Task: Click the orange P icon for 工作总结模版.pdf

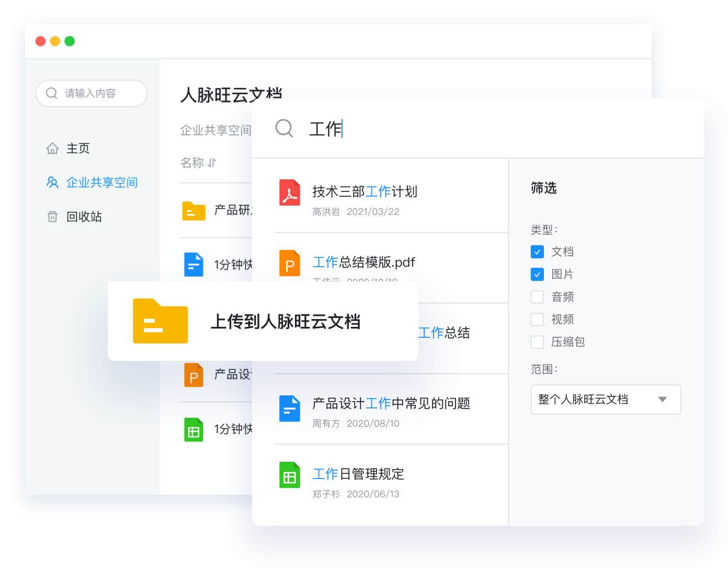Action: (x=290, y=263)
